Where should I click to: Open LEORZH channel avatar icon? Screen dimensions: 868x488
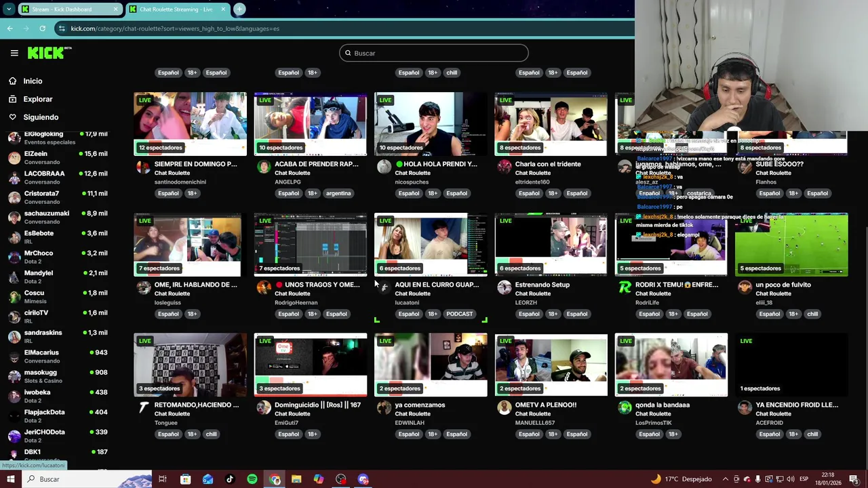tap(504, 287)
